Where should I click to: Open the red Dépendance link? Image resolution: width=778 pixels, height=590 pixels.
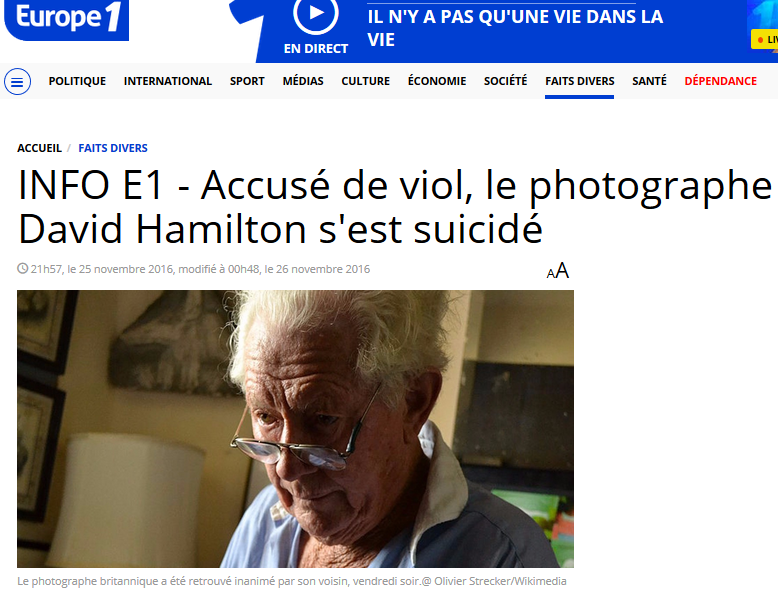(x=720, y=81)
